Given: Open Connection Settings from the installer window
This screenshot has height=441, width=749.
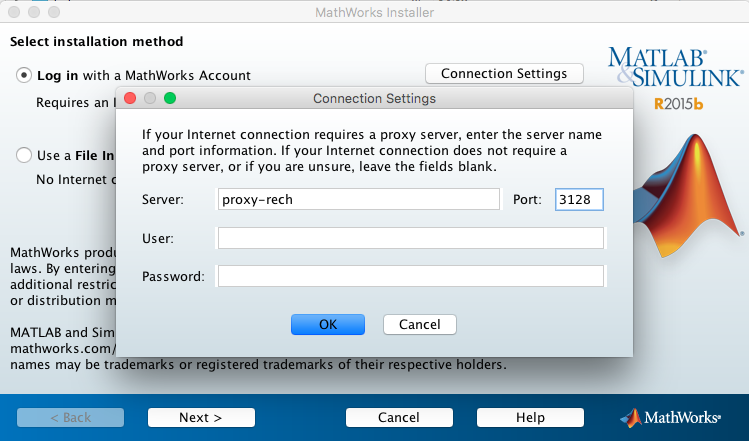Looking at the screenshot, I should pos(503,74).
